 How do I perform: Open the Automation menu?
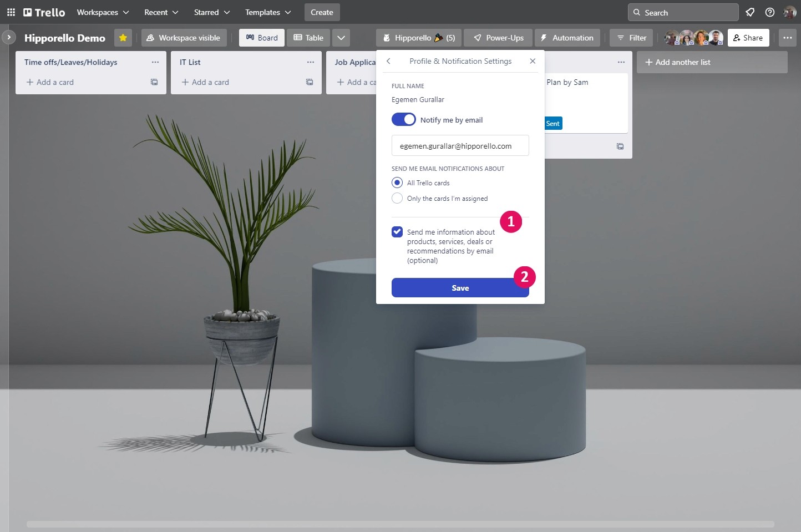567,38
